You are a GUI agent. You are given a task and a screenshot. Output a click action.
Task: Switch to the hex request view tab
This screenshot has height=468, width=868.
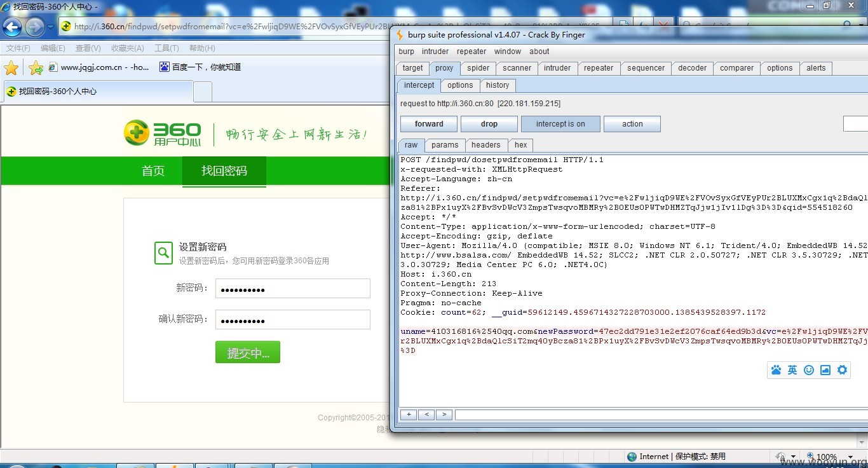pyautogui.click(x=521, y=146)
